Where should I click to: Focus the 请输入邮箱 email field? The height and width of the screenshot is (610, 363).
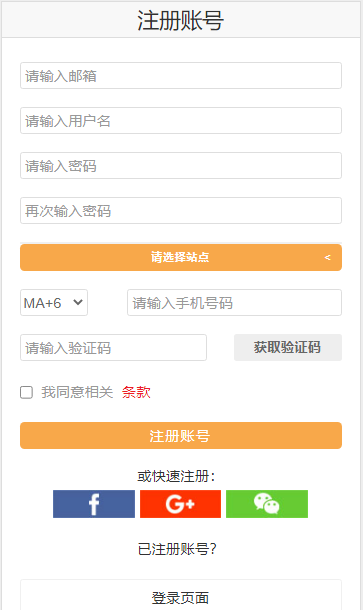tap(181, 75)
